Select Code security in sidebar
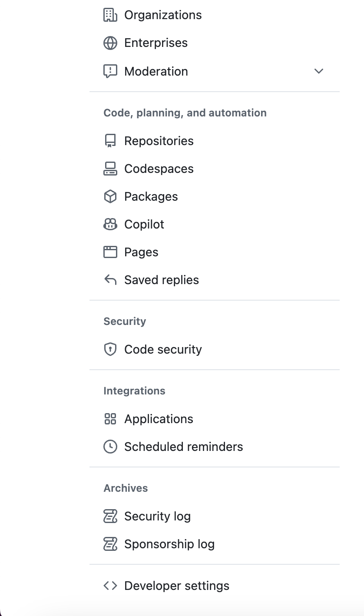The width and height of the screenshot is (364, 616). click(163, 349)
